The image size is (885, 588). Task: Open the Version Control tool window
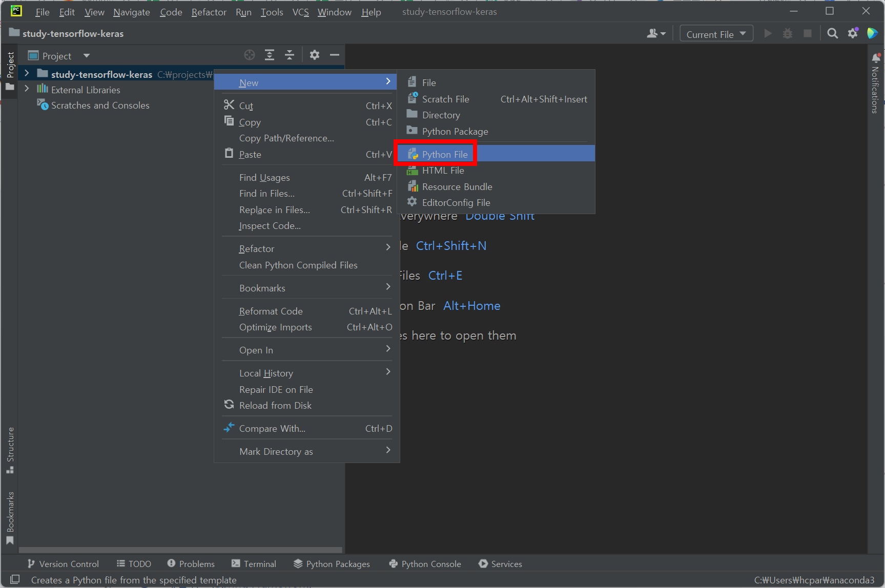point(64,563)
